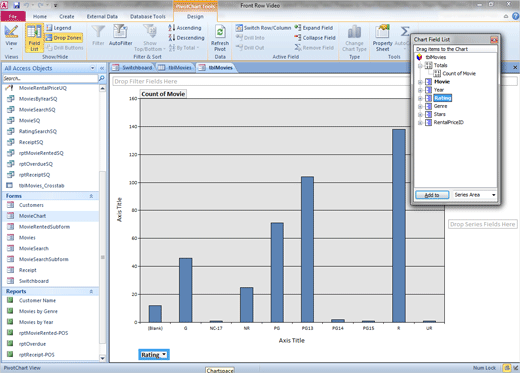Click the Count of Movie field button

[163, 94]
